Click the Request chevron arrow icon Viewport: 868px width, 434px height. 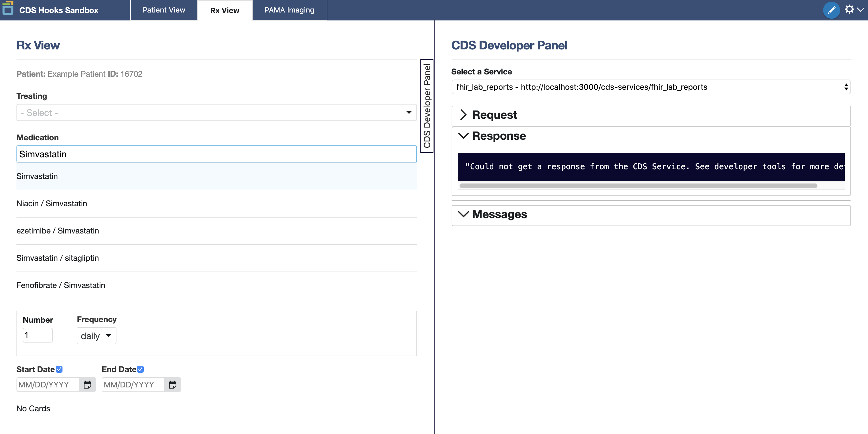(x=463, y=115)
